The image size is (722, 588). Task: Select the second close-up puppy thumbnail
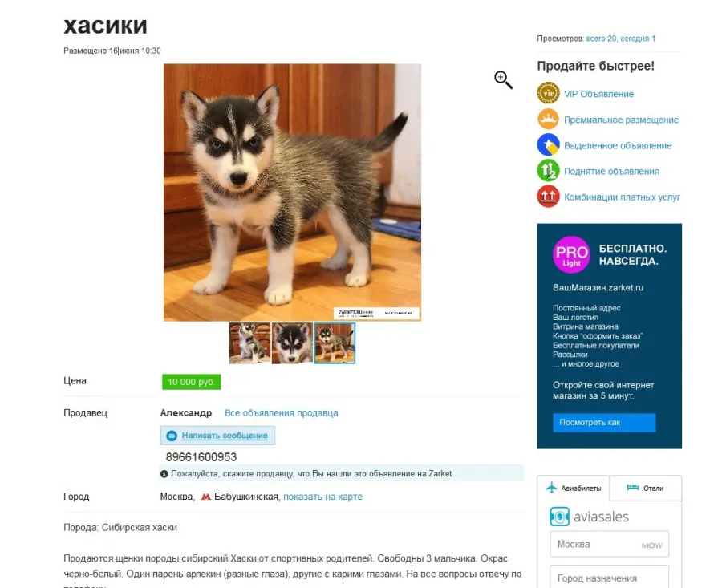pos(292,343)
